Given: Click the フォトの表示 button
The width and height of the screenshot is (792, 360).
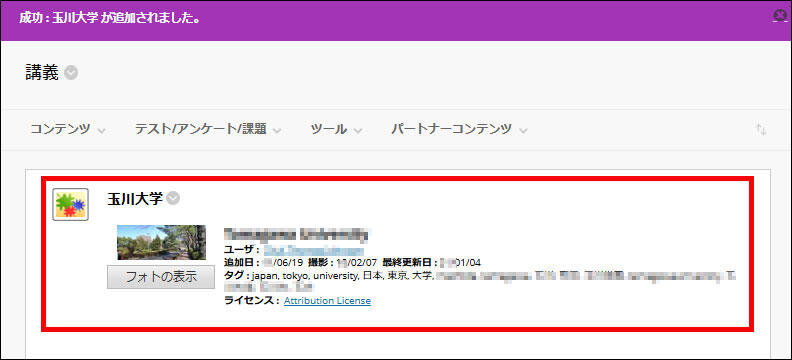Looking at the screenshot, I should (x=161, y=277).
